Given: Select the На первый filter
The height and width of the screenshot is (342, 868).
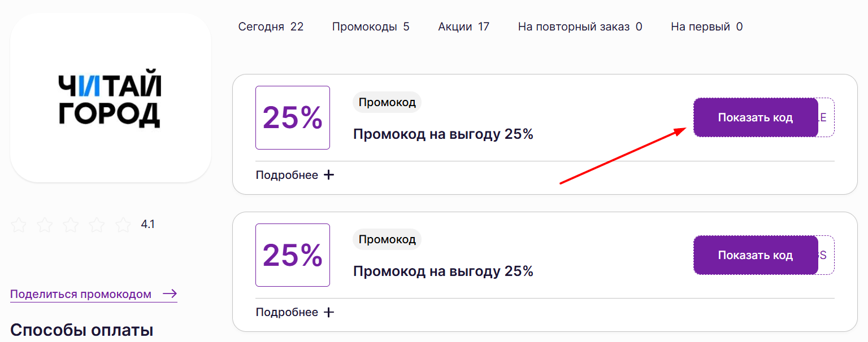Looking at the screenshot, I should click(706, 26).
